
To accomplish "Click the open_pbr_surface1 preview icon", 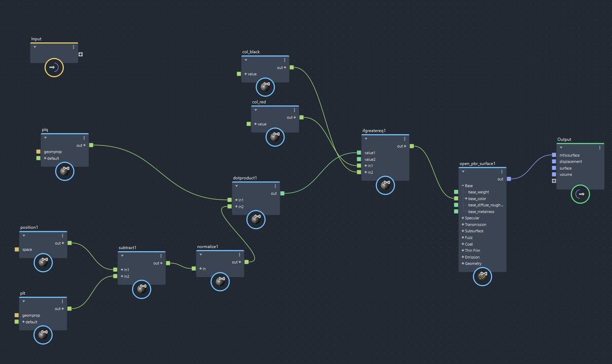I will [482, 277].
